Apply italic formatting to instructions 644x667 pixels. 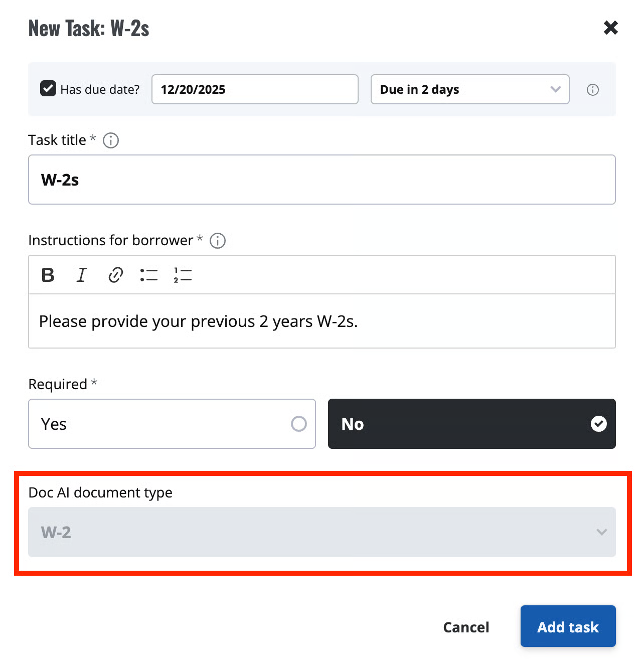tap(81, 275)
